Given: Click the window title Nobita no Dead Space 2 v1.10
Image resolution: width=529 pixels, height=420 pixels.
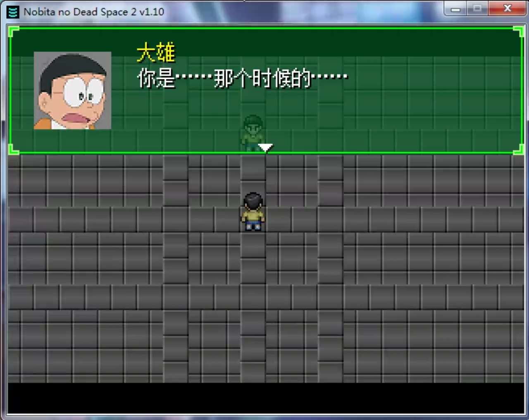Looking at the screenshot, I should pyautogui.click(x=94, y=12).
